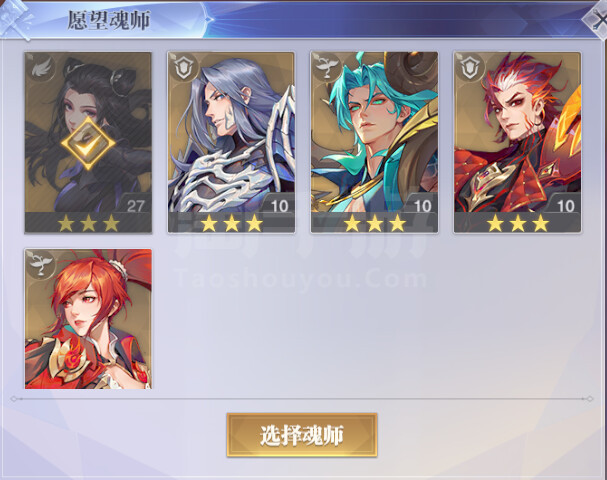Screen dimensions: 607x480
Task: Click the shield icon on silver-haired card
Action: [184, 69]
